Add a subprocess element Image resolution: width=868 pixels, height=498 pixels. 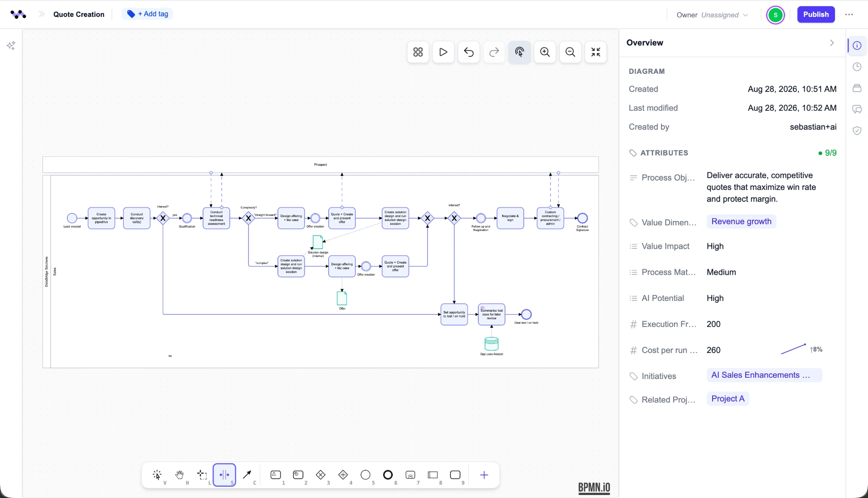[411, 475]
